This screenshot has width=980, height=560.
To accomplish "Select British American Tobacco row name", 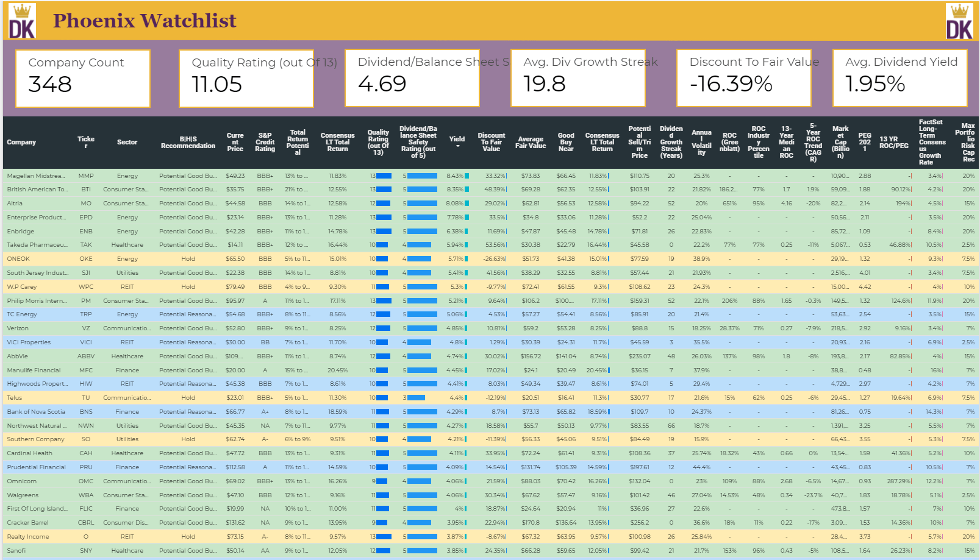I will pyautogui.click(x=37, y=190).
